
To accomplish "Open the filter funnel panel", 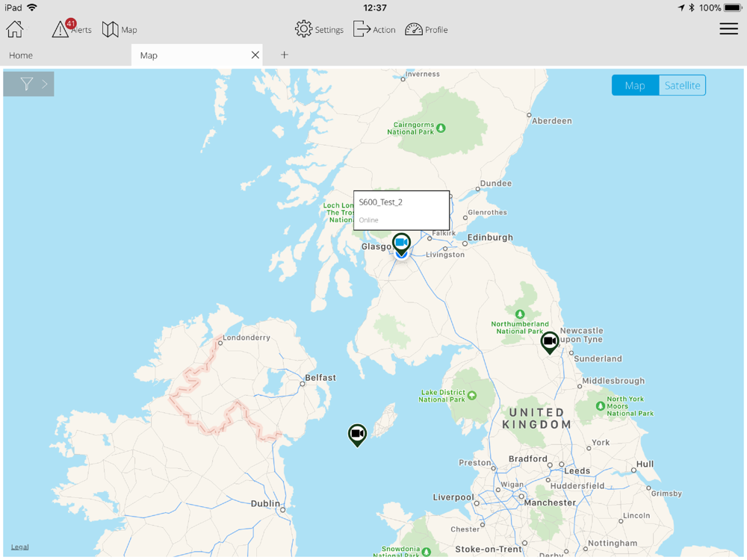I will point(27,84).
